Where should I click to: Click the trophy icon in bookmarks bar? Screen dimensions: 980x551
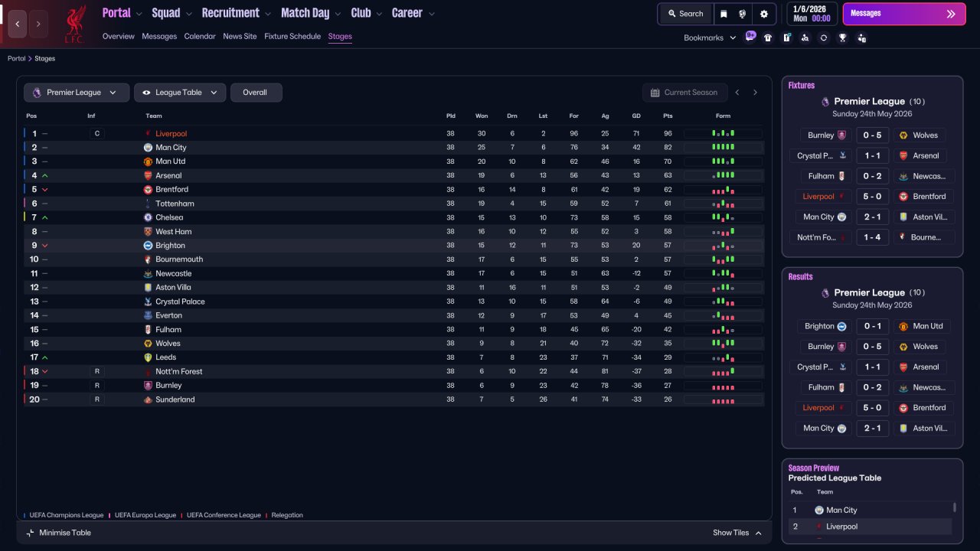point(842,37)
